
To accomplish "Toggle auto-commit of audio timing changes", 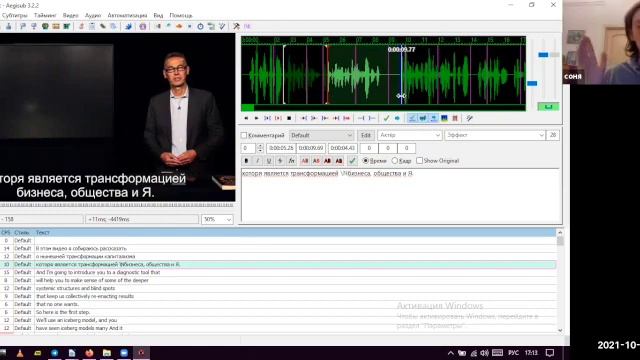I will coord(412,118).
